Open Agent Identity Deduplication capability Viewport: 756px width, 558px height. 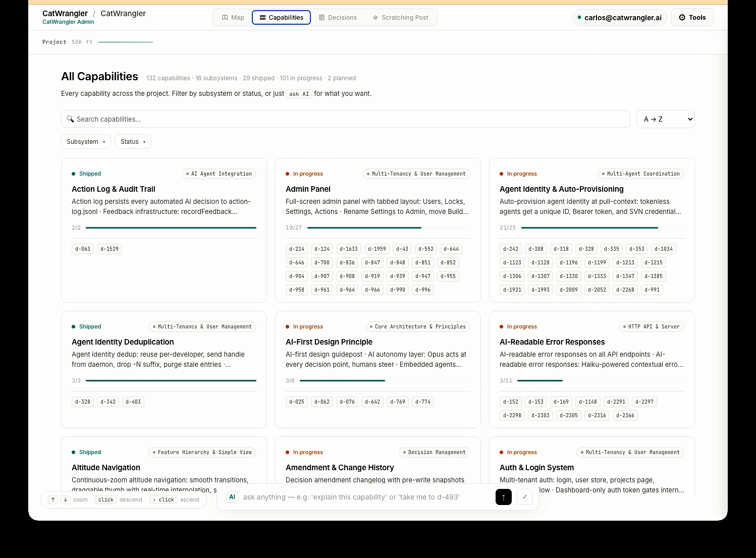[123, 342]
